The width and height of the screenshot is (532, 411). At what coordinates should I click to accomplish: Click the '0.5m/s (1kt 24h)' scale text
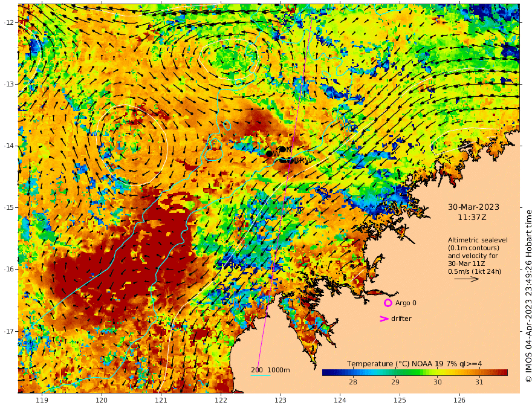tap(475, 271)
